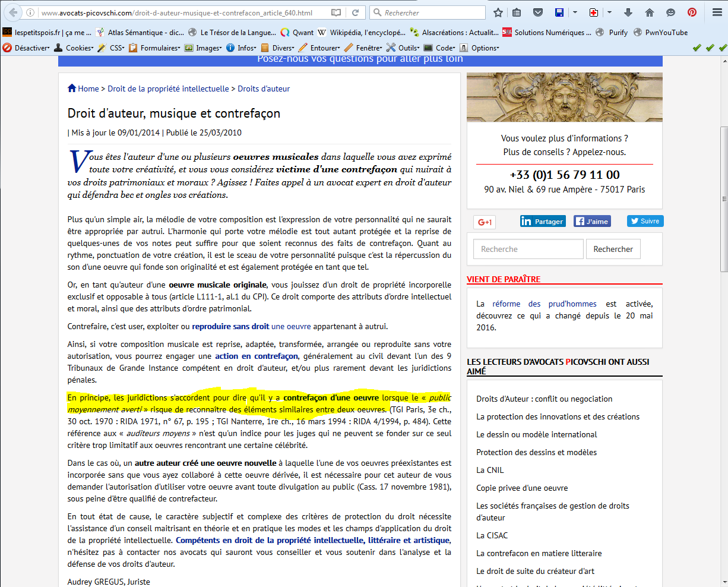Open 'action en contrefaçon' article link
Image resolution: width=728 pixels, height=587 pixels.
tap(257, 356)
